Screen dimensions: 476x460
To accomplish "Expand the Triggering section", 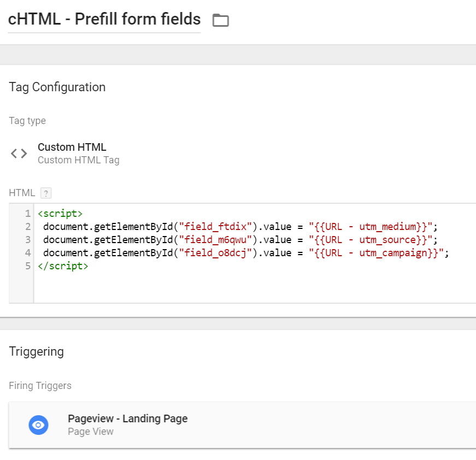I will [36, 352].
